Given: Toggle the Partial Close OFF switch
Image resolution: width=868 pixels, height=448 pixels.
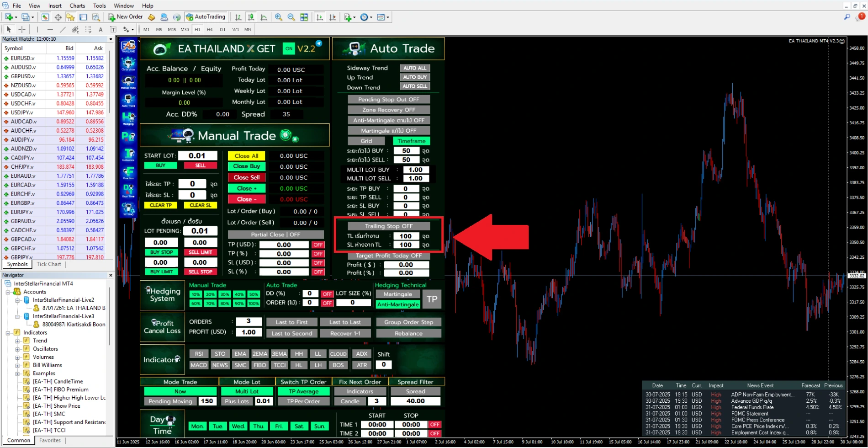Looking at the screenshot, I should [x=275, y=235].
